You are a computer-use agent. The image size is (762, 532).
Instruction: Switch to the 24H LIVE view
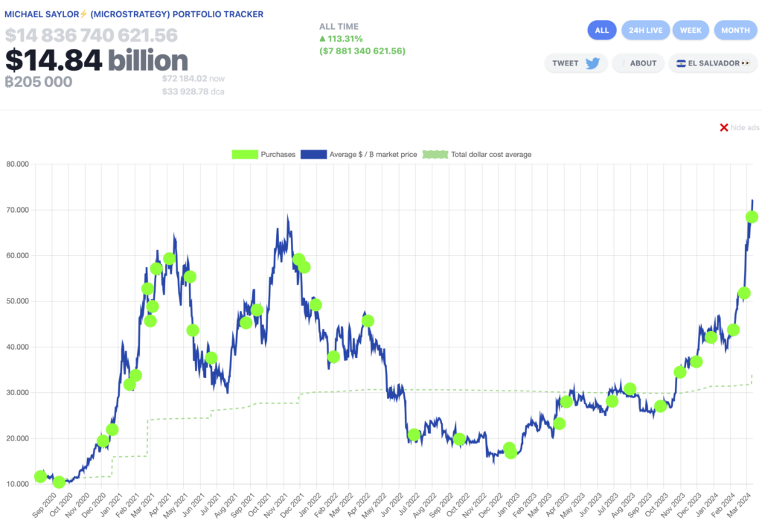click(x=644, y=31)
